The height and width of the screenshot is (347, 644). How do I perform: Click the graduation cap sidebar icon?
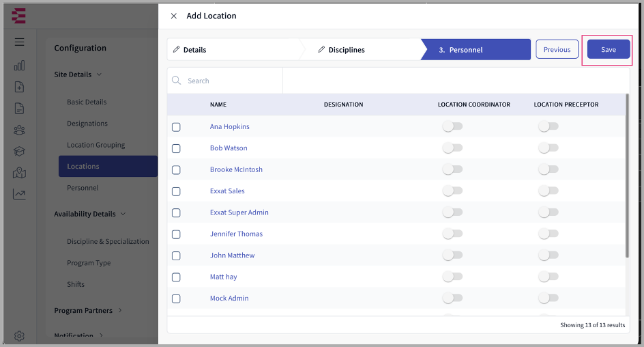click(x=19, y=152)
